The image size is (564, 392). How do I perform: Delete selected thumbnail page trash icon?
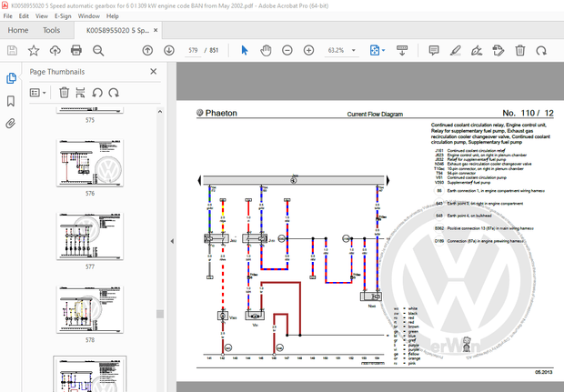(64, 93)
